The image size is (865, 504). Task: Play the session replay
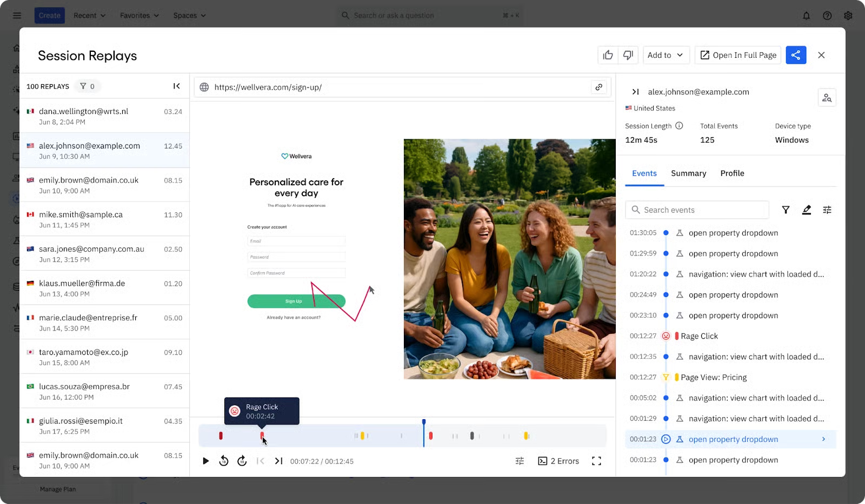tap(205, 461)
